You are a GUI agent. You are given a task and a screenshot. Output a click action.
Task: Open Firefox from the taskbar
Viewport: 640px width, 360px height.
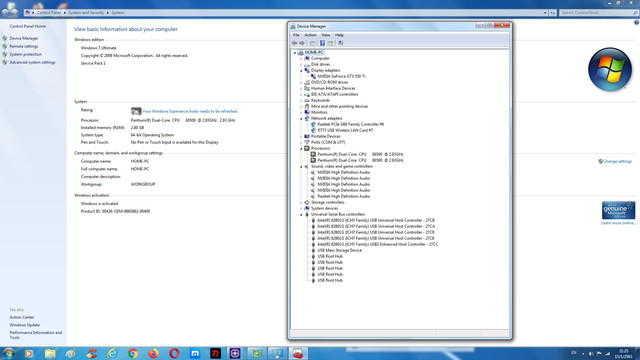pyautogui.click(x=153, y=353)
